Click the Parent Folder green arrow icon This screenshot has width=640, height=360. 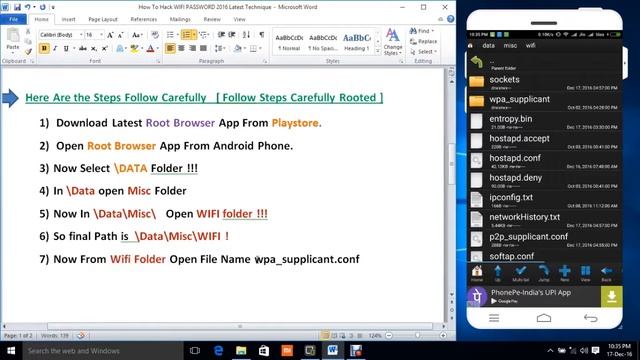pyautogui.click(x=477, y=62)
